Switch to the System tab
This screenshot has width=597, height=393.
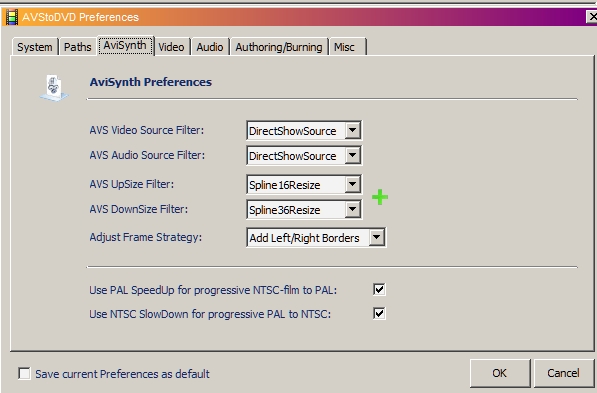click(35, 47)
